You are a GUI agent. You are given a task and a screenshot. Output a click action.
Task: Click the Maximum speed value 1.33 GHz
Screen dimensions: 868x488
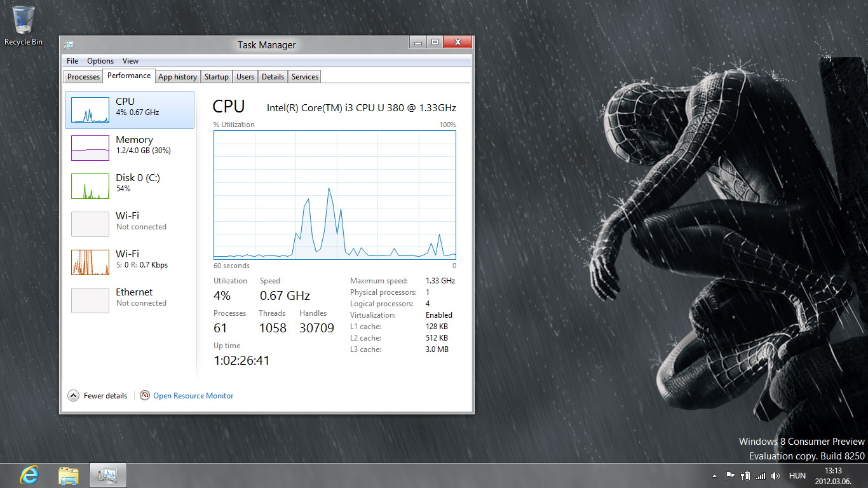(440, 281)
